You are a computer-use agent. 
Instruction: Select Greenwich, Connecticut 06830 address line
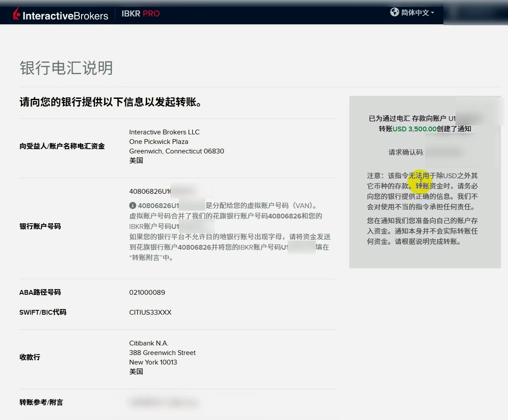177,151
